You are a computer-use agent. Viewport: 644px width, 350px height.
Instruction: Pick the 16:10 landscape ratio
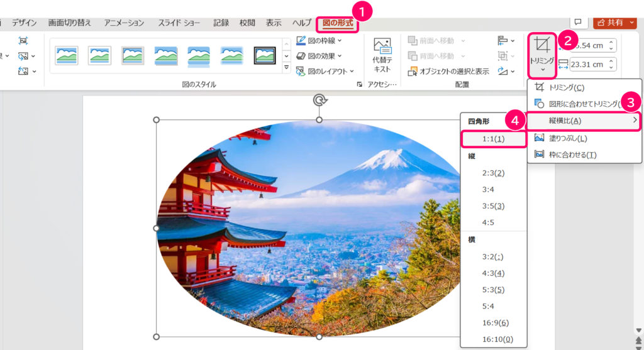[494, 339]
